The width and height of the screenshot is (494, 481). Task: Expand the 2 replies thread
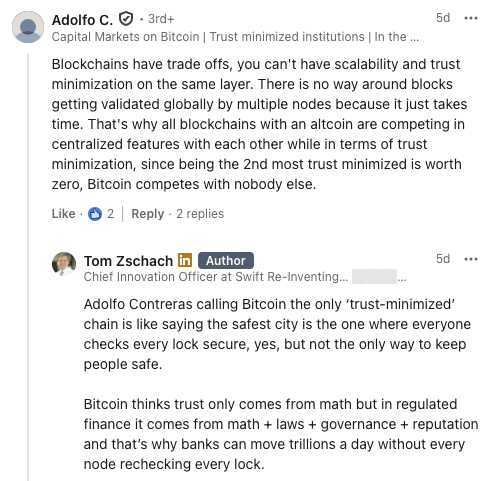pos(200,214)
